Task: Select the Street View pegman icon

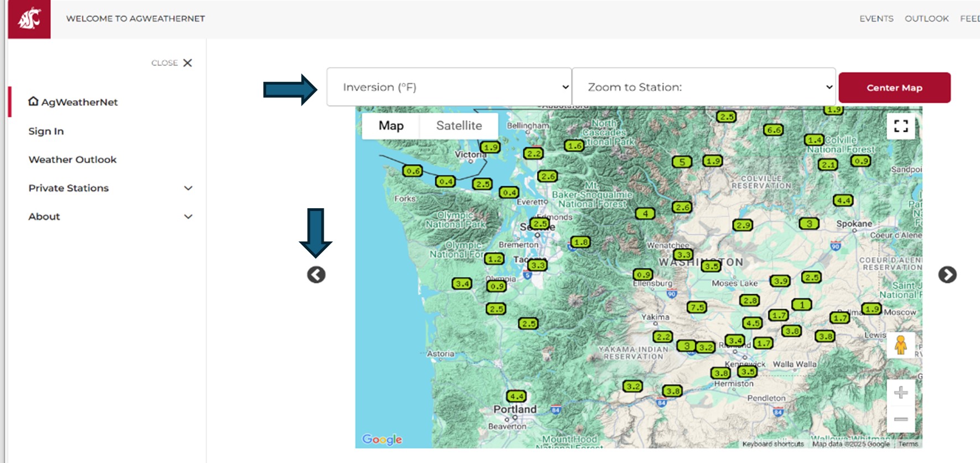Action: pos(900,345)
